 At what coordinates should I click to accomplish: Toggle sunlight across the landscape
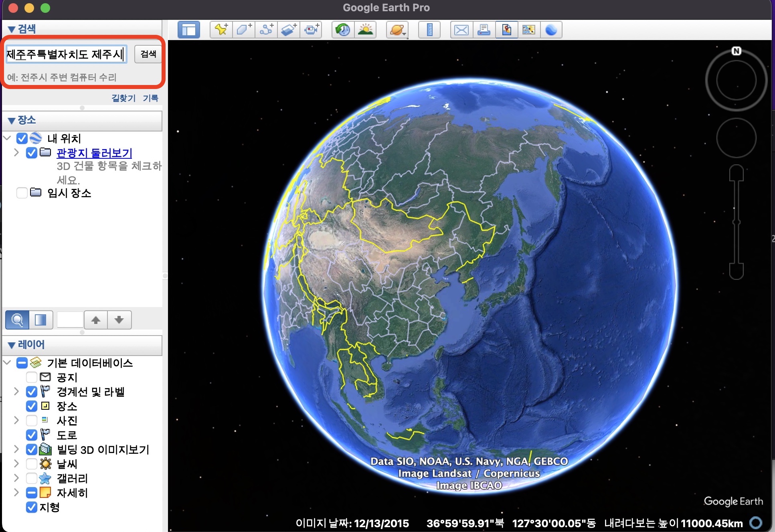pos(365,30)
